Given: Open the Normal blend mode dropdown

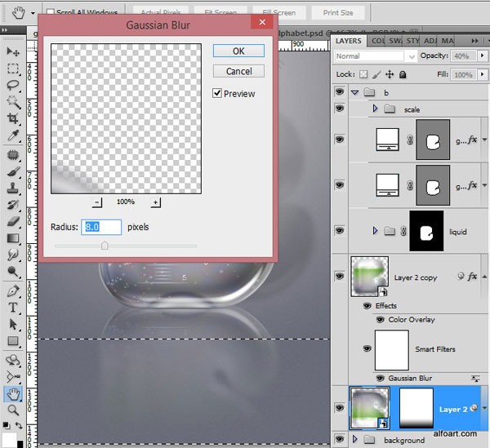Looking at the screenshot, I should click(376, 56).
